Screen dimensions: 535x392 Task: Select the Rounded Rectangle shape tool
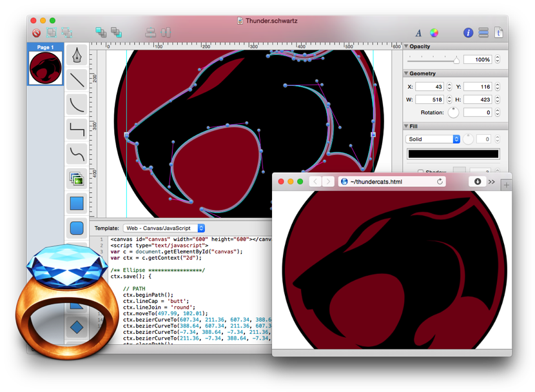(77, 228)
